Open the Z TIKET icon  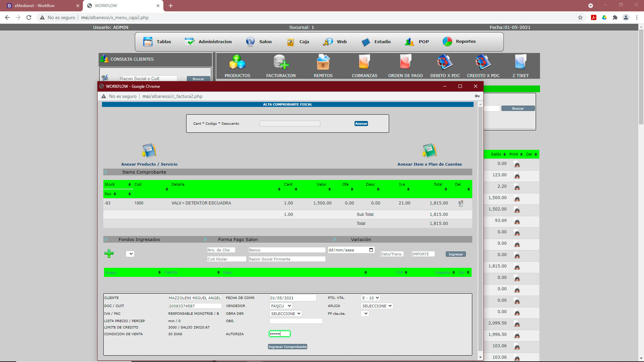[520, 62]
